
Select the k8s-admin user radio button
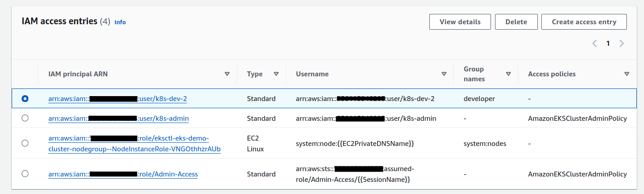coord(25,118)
